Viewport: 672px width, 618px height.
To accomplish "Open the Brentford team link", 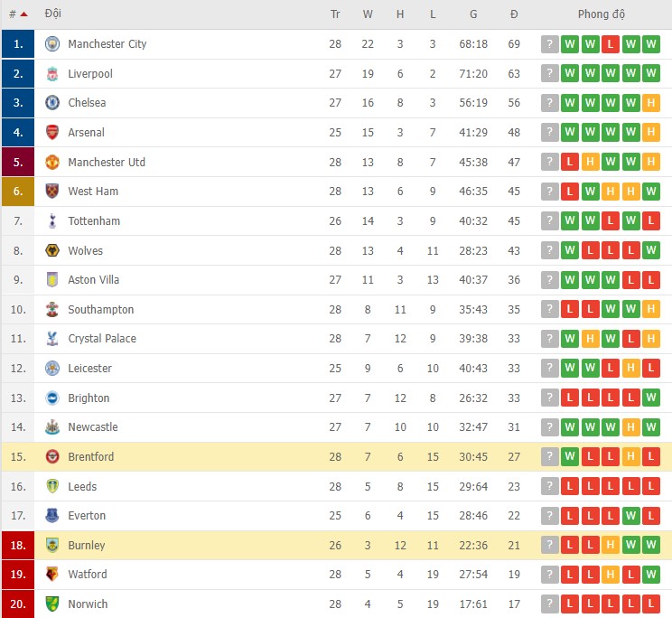I will coord(91,457).
